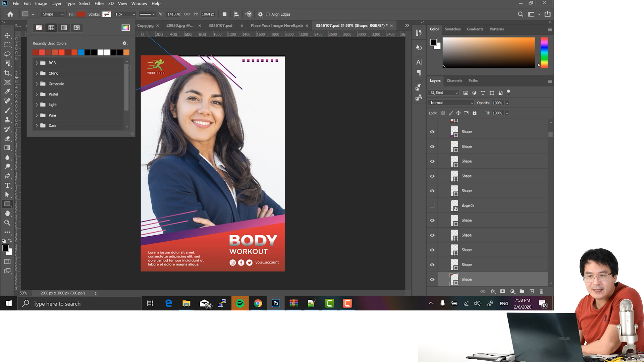Image resolution: width=644 pixels, height=362 pixels.
Task: Open the path alignment icon in options bar
Action: click(236, 14)
